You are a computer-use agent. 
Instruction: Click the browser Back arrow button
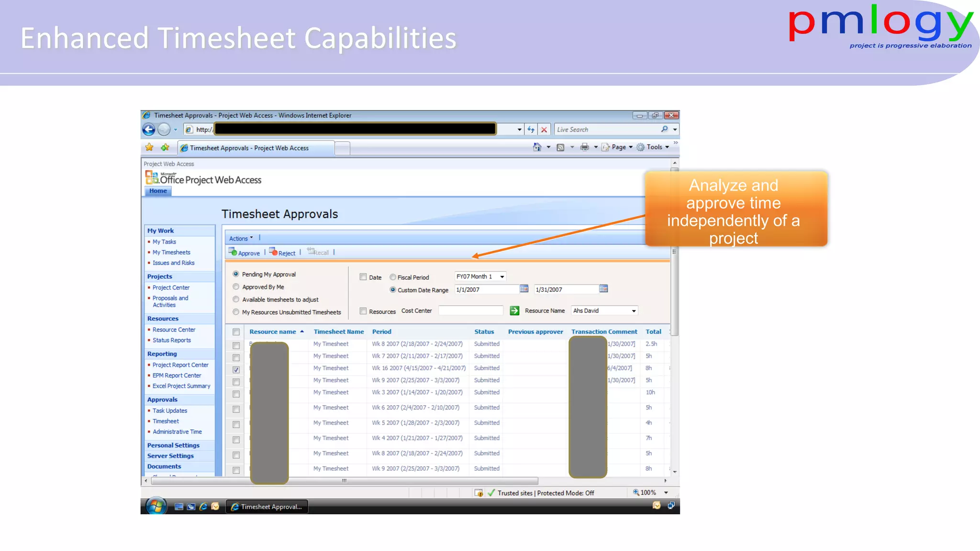tap(149, 130)
